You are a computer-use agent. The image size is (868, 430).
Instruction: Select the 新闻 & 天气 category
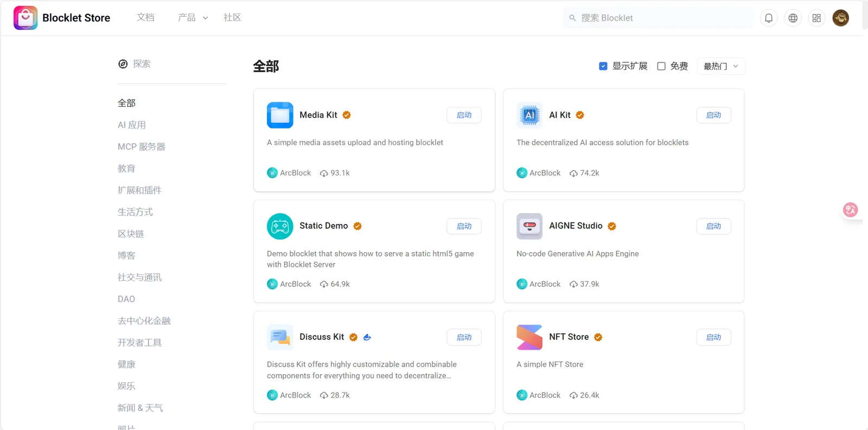(140, 408)
